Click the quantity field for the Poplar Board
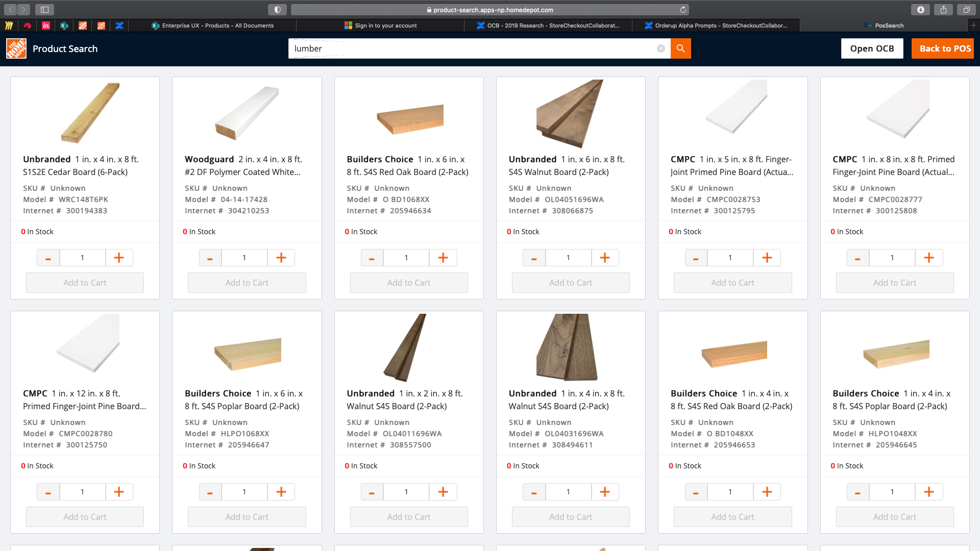The width and height of the screenshot is (980, 551). point(244,491)
